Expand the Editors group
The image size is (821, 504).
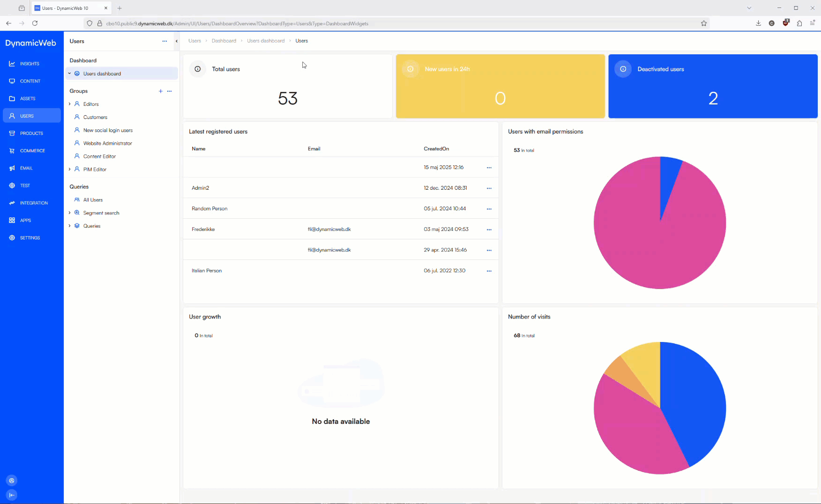69,104
